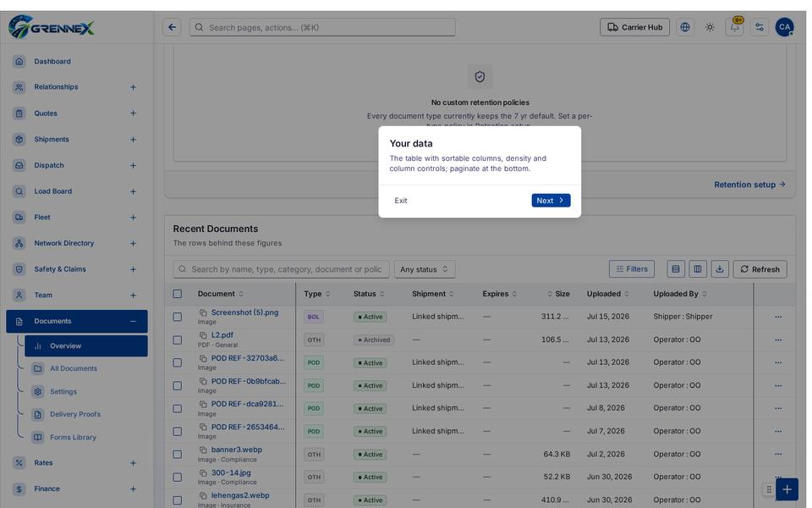
Task: Open the Any status dropdown
Action: point(424,269)
